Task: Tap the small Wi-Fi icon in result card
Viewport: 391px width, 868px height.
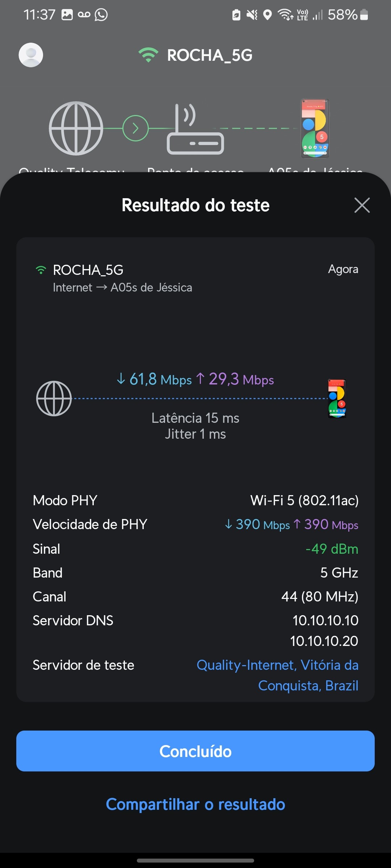Action: (41, 270)
